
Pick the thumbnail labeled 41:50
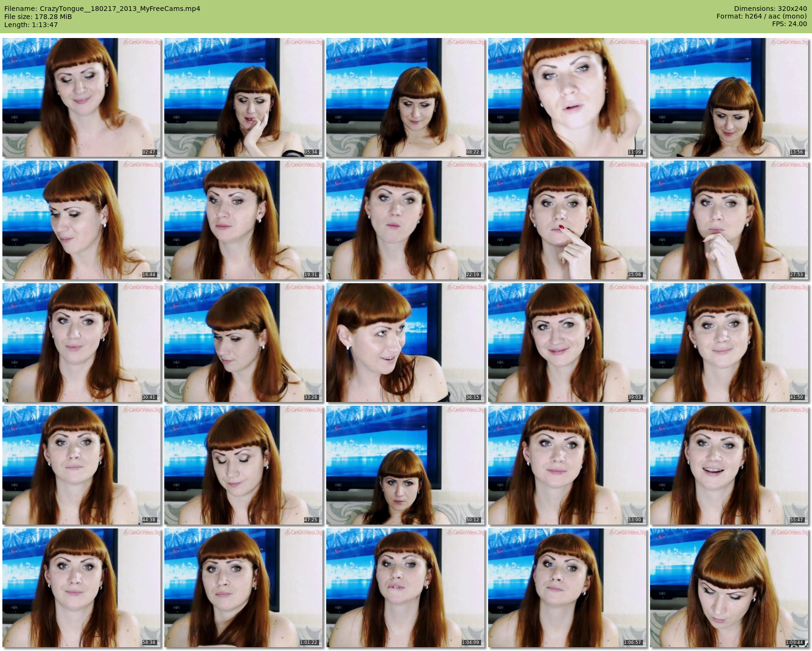(729, 343)
